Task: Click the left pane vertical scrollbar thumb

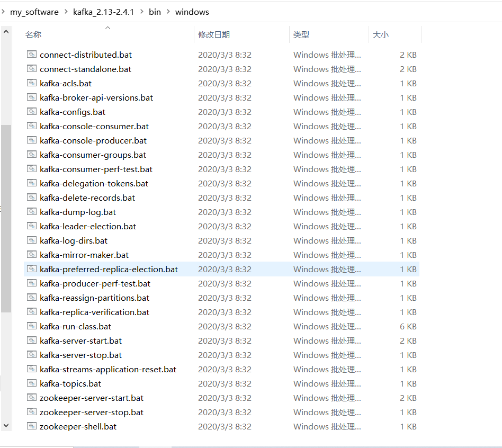Action: (6, 218)
